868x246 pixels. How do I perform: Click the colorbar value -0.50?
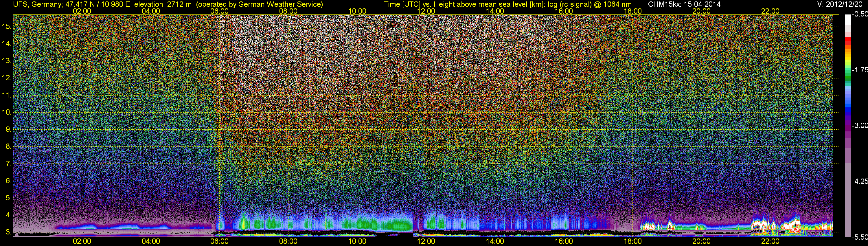(x=860, y=14)
